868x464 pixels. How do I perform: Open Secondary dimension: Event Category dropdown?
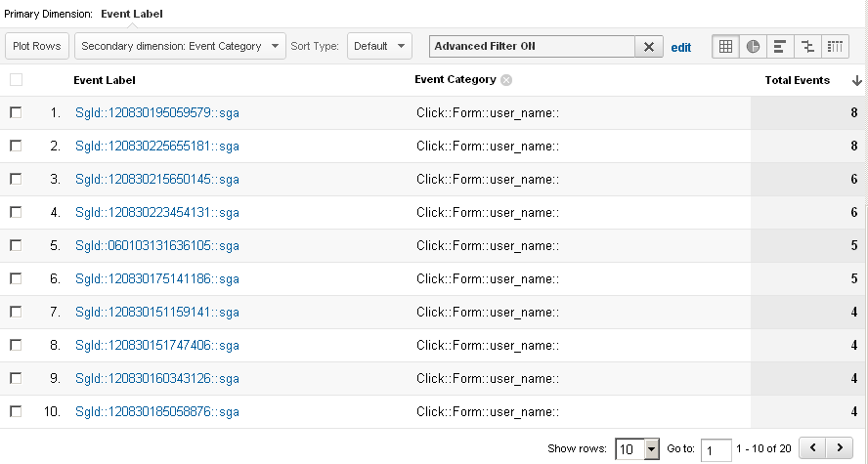click(x=181, y=46)
